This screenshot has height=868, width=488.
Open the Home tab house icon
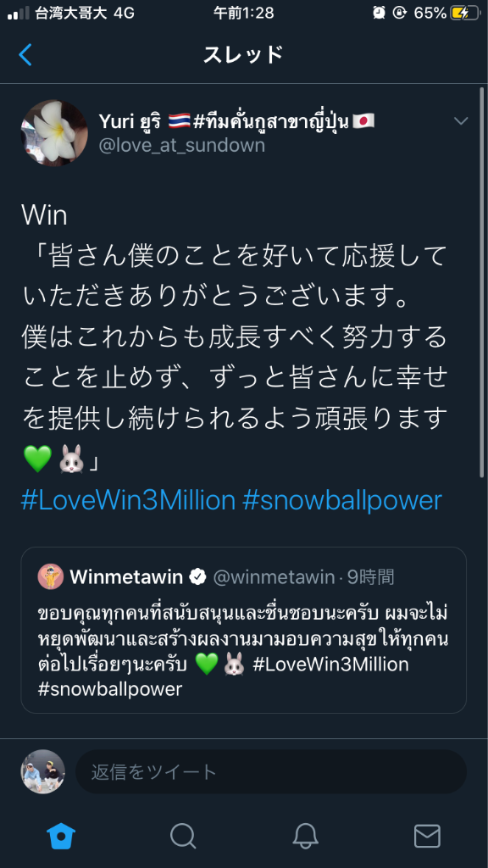[61, 835]
